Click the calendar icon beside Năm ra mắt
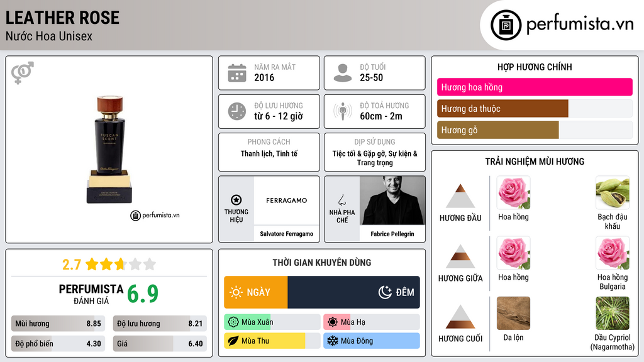Image resolution: width=644 pixels, height=362 pixels. [237, 73]
